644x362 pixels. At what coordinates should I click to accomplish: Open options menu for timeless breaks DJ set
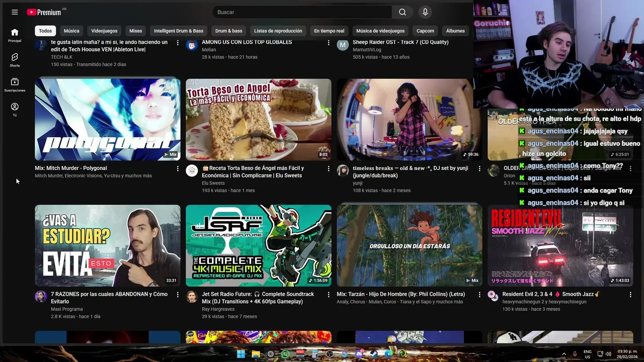pos(479,168)
